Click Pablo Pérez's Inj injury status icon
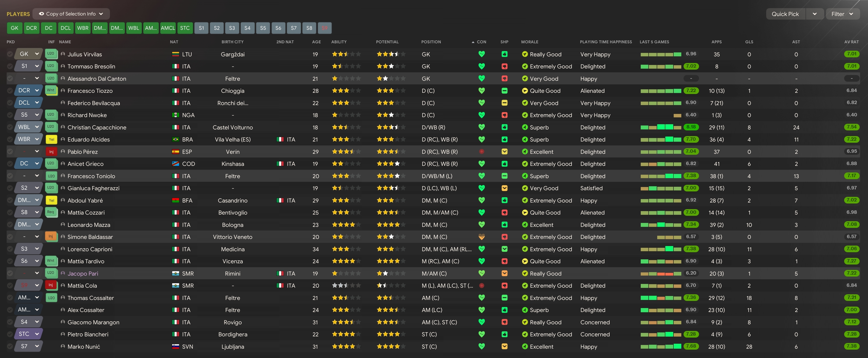 coord(51,152)
